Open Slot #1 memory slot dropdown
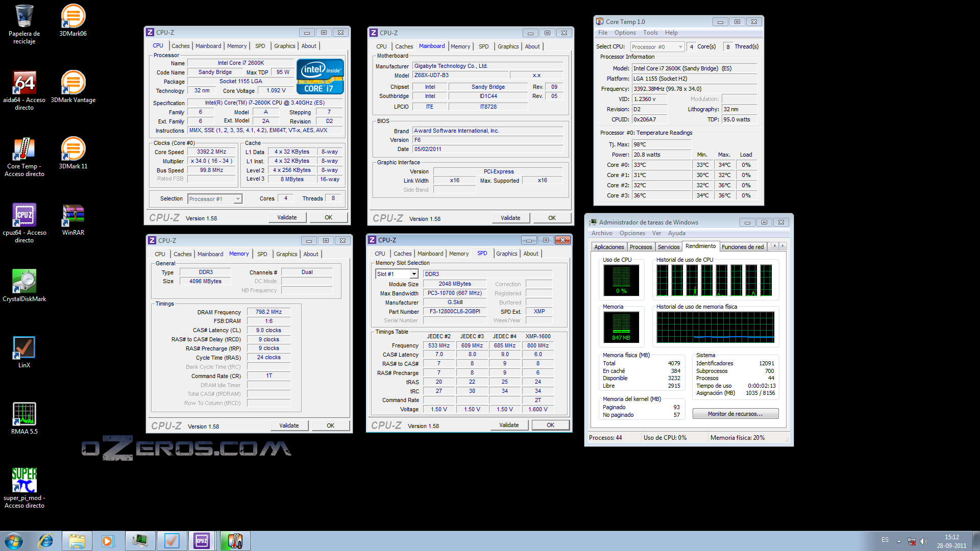Image resolution: width=980 pixels, height=551 pixels. click(x=397, y=274)
